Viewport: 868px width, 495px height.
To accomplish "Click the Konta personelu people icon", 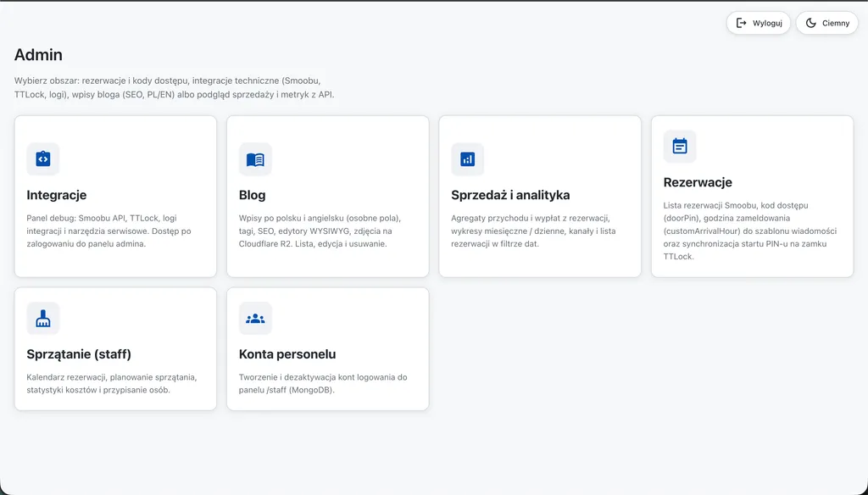I will (255, 319).
